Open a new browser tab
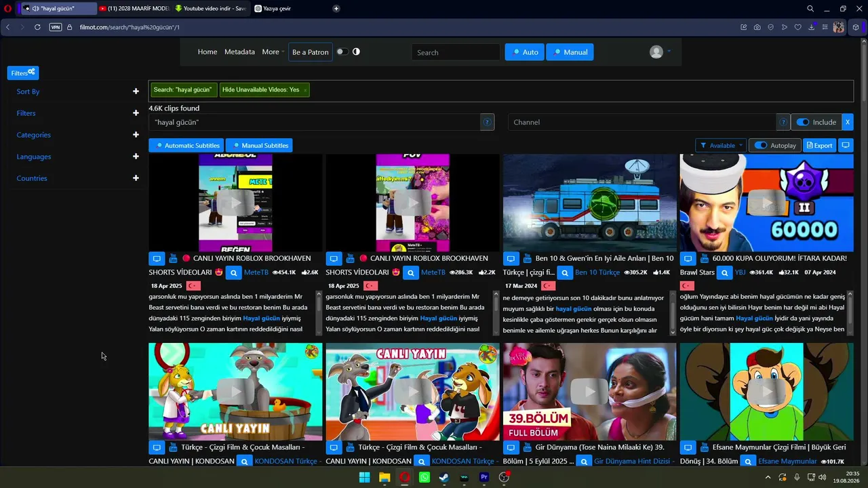This screenshot has height=488, width=868. 336,8
